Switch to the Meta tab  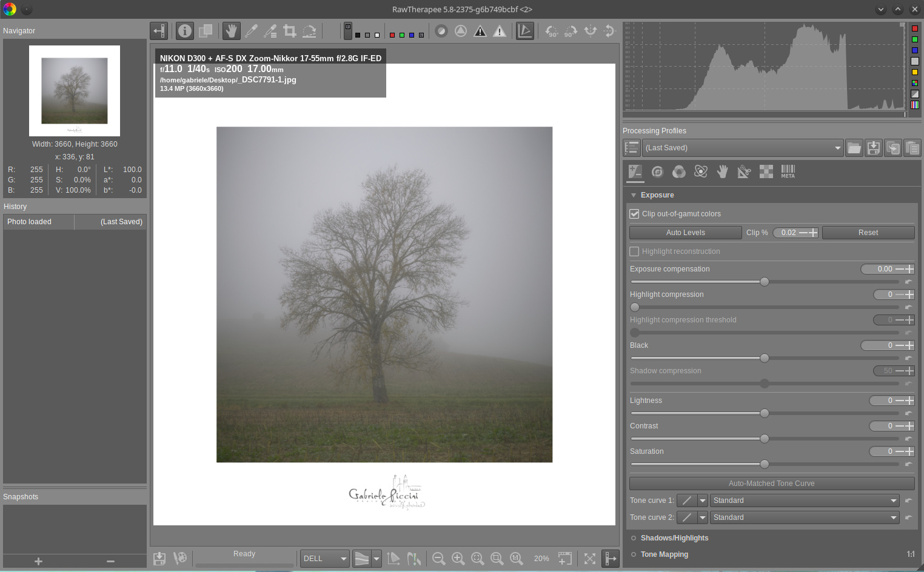(x=788, y=172)
